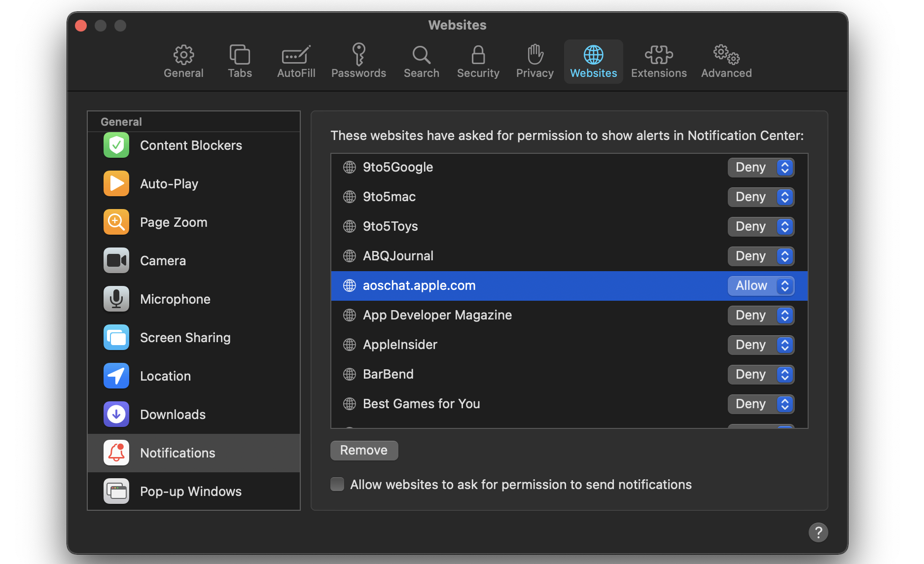Select the Downloads sidebar item
Screen dimensions: 924x564
(173, 415)
